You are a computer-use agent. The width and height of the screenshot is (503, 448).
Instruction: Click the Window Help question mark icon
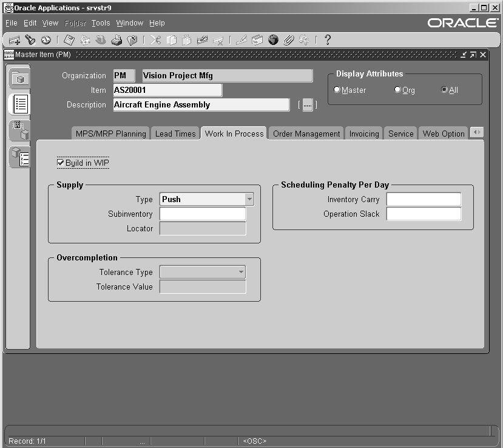click(x=328, y=40)
